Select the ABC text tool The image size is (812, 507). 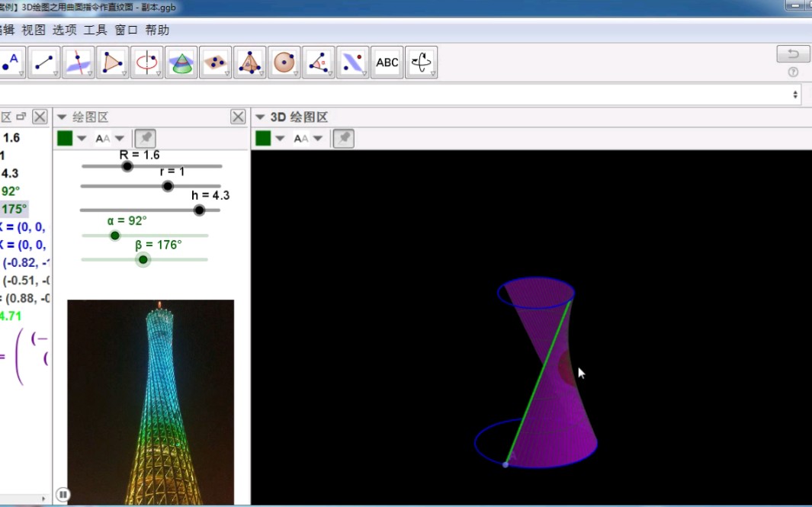point(387,63)
